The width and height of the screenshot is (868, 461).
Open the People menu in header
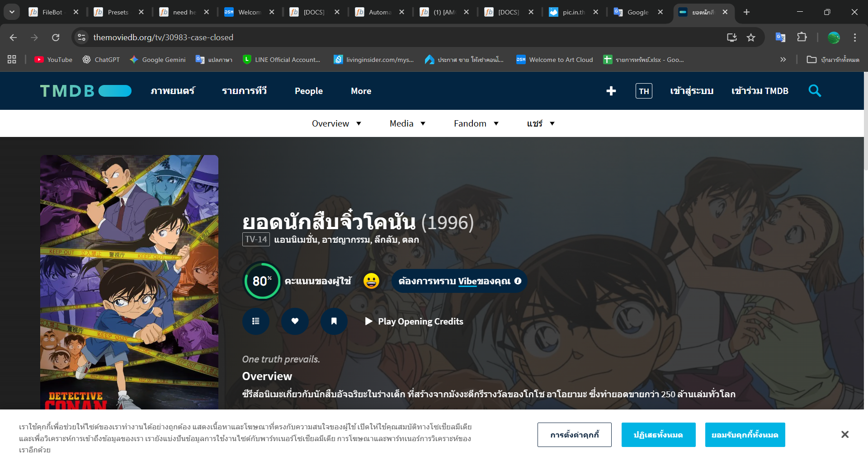click(309, 91)
